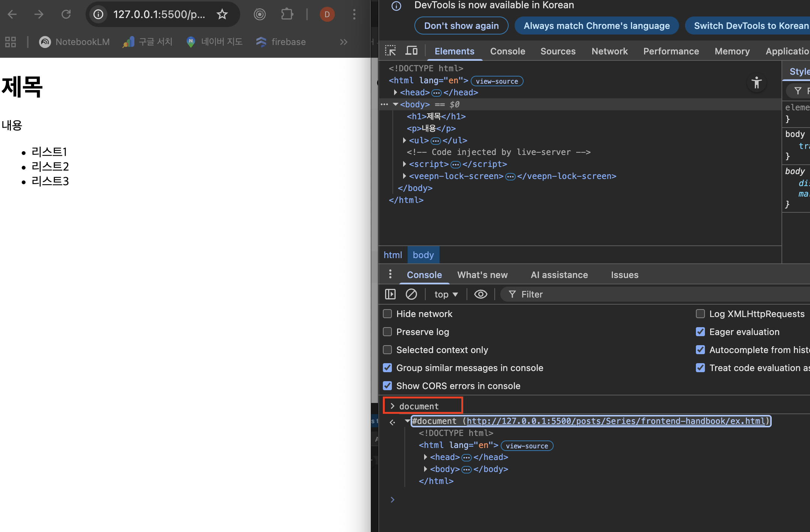Click the Don't show again button
The width and height of the screenshot is (810, 532).
click(461, 26)
